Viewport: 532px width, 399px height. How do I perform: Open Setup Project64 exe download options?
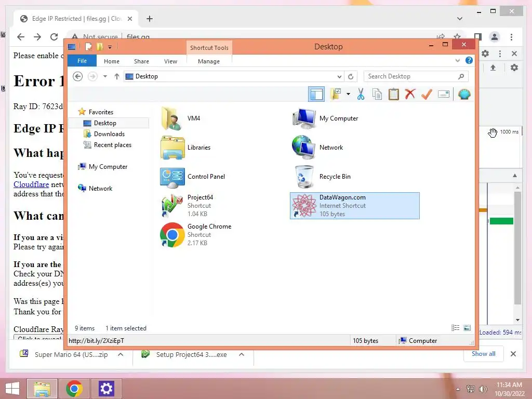242,354
